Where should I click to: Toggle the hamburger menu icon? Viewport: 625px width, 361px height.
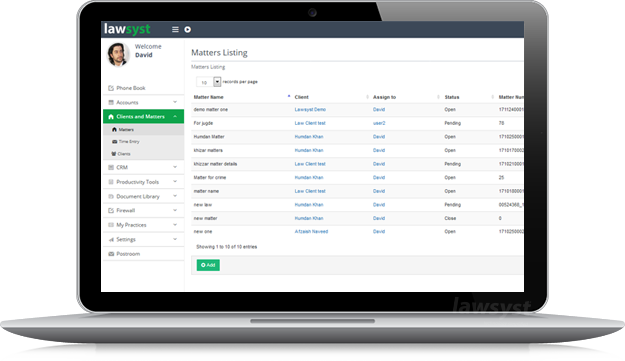[175, 29]
